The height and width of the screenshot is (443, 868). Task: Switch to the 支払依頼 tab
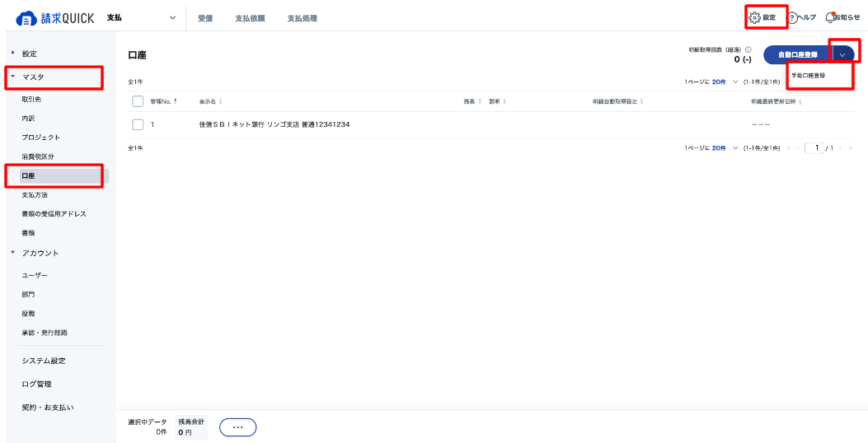coord(250,17)
